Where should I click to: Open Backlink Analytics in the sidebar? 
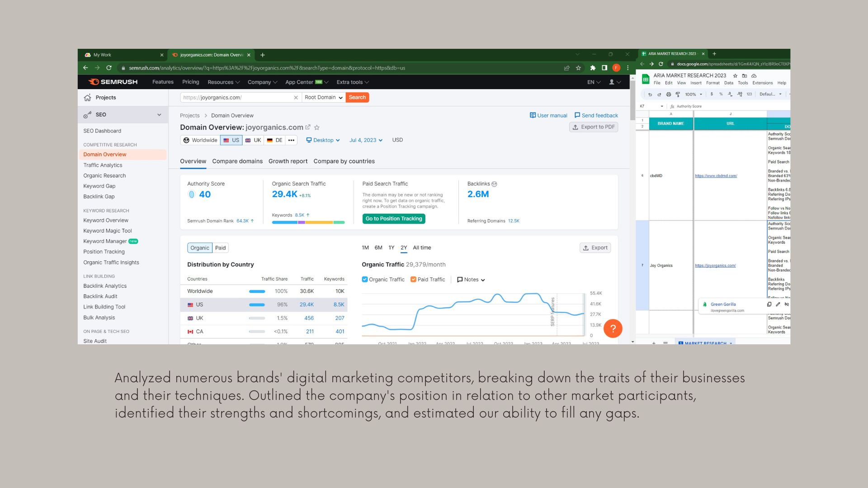(105, 286)
